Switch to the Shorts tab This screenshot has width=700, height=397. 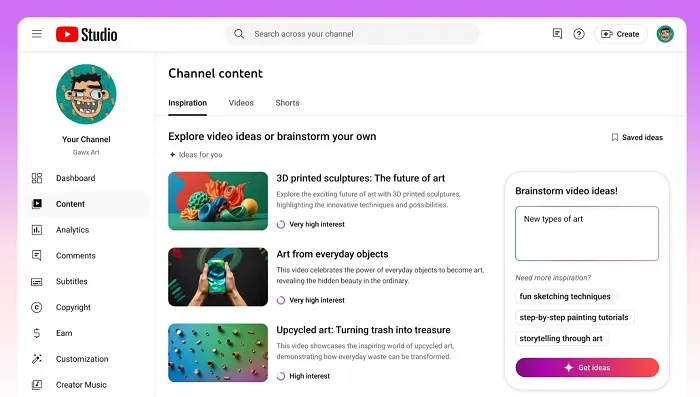click(x=288, y=103)
